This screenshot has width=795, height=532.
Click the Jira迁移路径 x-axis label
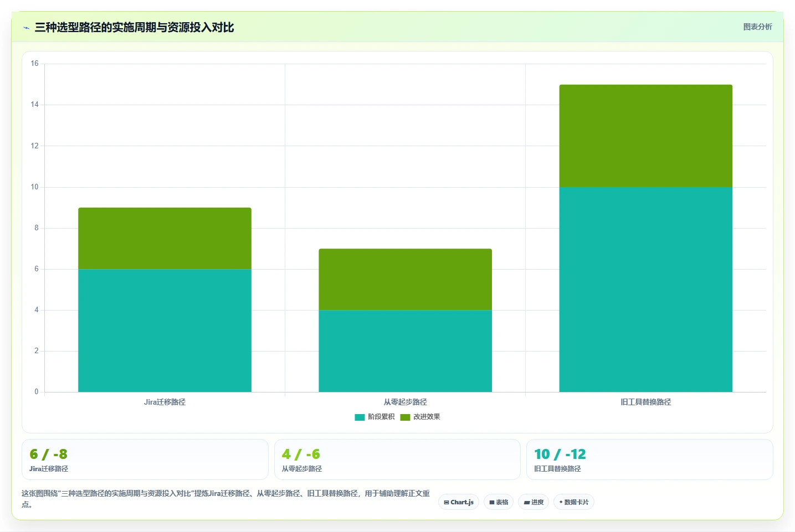[x=165, y=402]
